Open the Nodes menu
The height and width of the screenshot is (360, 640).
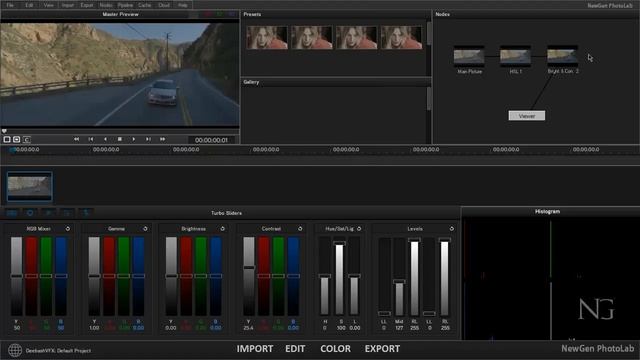106,5
